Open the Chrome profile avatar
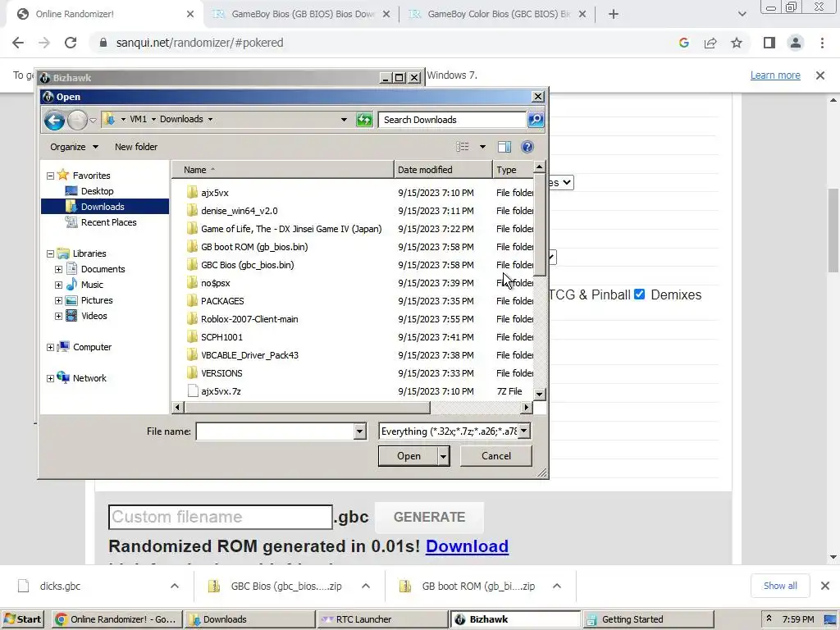This screenshot has width=840, height=630. click(796, 43)
